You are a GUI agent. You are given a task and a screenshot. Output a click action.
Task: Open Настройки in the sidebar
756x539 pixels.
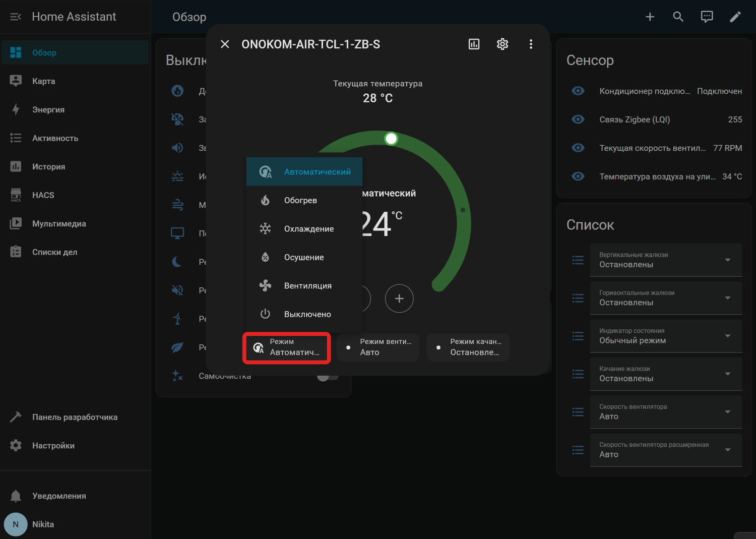coord(75,446)
